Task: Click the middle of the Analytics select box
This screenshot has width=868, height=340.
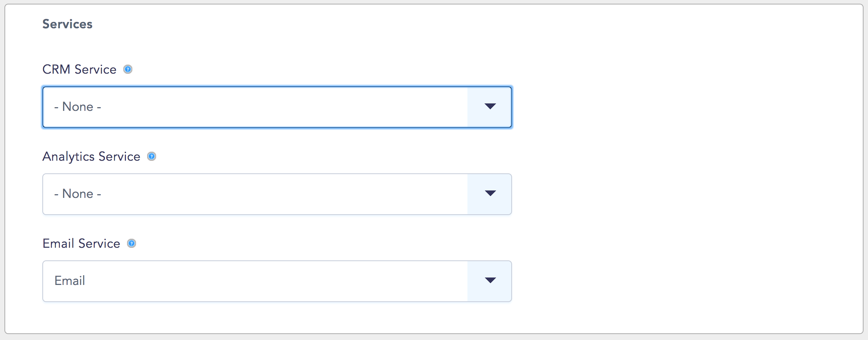Action: (277, 194)
